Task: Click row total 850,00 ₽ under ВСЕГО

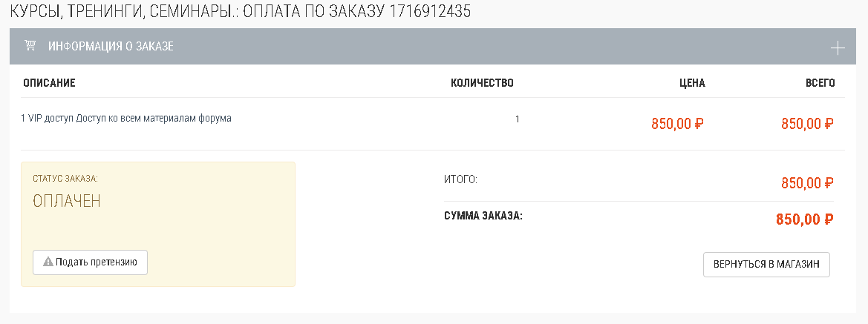Action: click(x=807, y=124)
